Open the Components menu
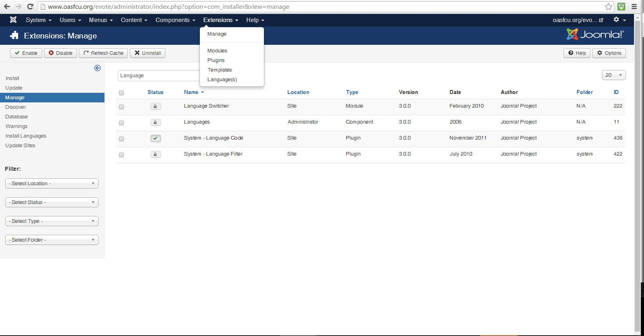 [x=175, y=20]
